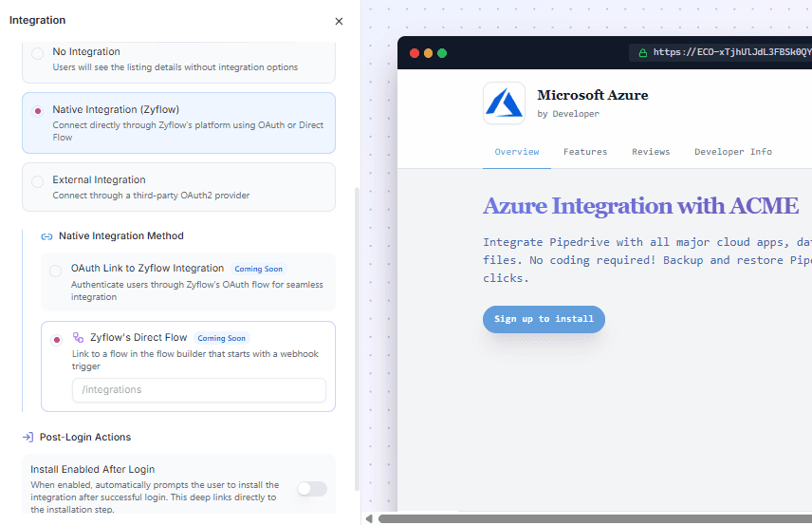Viewport: 812px width, 525px height.
Task: Click the green dot in preview window
Action: click(442, 53)
